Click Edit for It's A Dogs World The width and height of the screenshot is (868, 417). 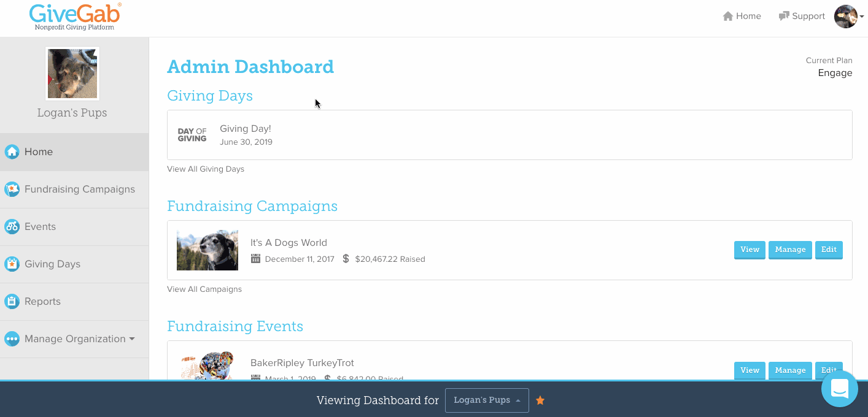pyautogui.click(x=829, y=250)
